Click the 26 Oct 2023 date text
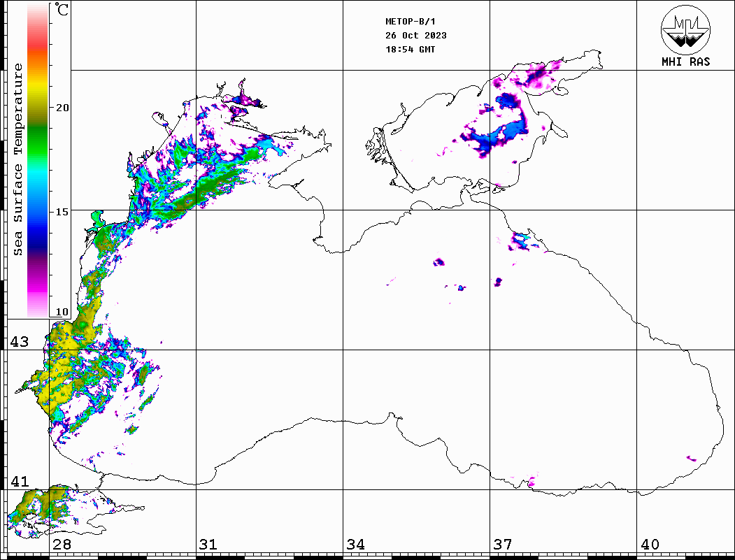This screenshot has width=735, height=560. (416, 35)
